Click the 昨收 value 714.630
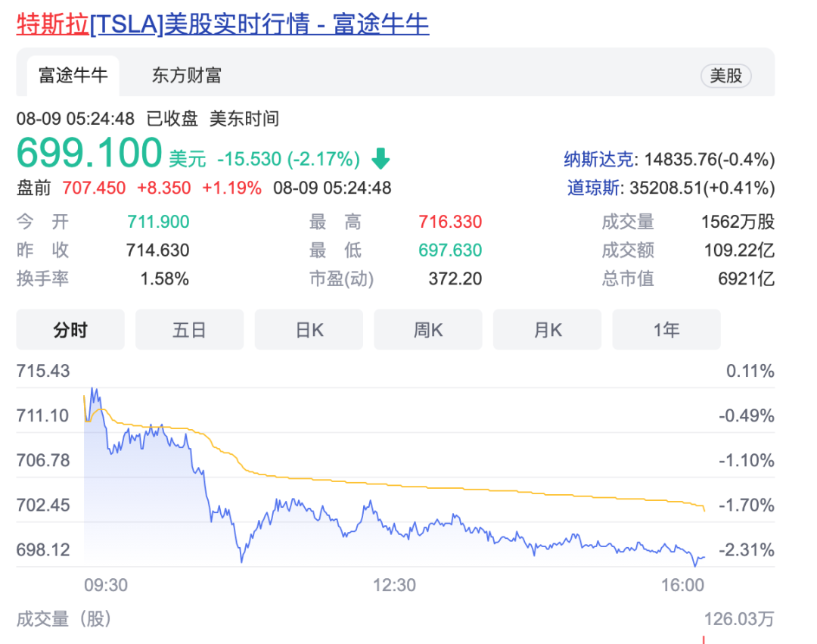817x644 pixels. tap(158, 250)
